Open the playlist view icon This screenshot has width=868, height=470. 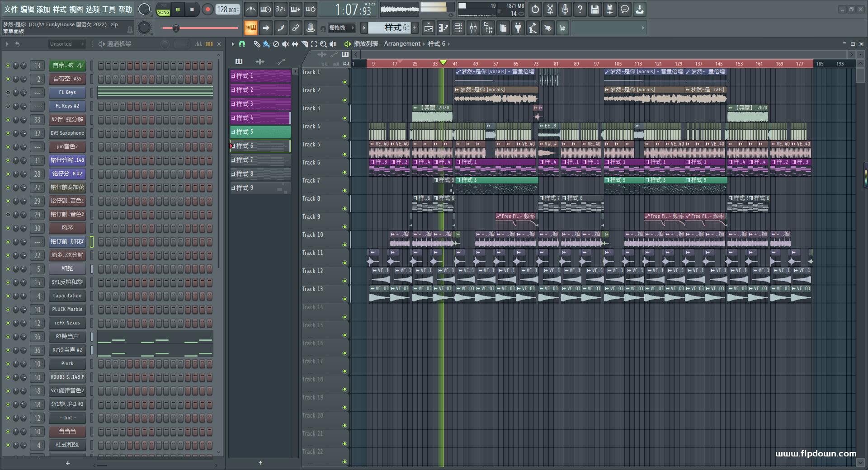(429, 28)
